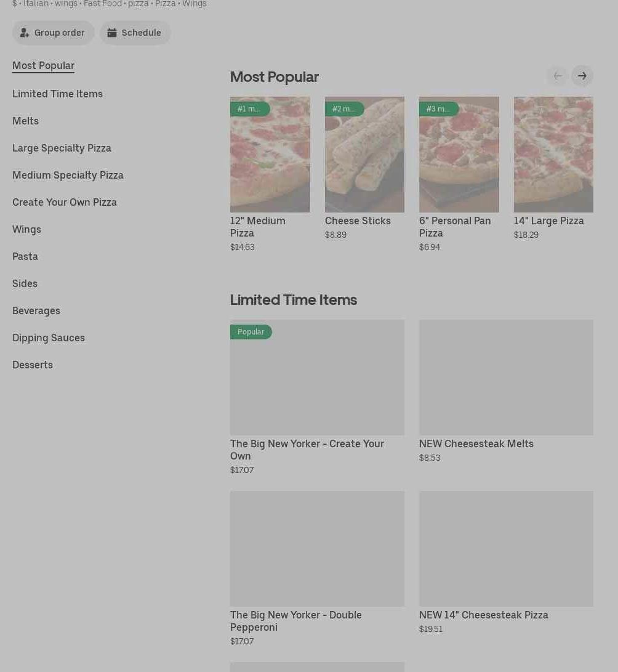
Task: Open the Dipping Sauces category
Action: [49, 338]
